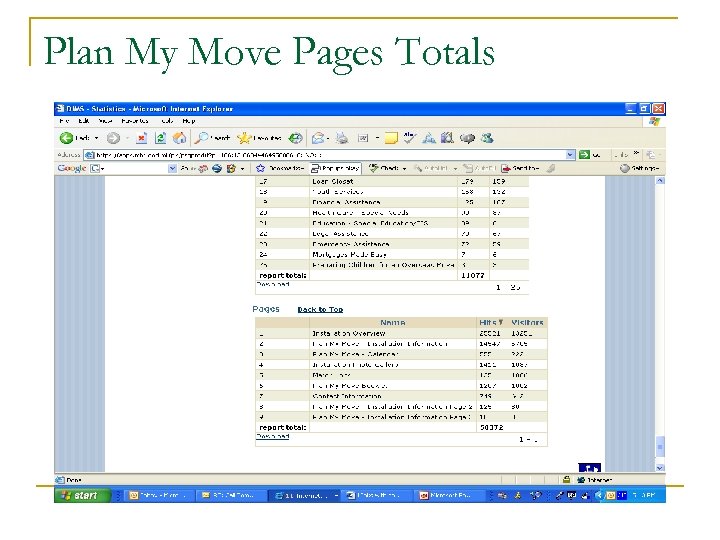Screen dimensions: 720x540
Task: Open the View menu
Action: click(x=105, y=121)
